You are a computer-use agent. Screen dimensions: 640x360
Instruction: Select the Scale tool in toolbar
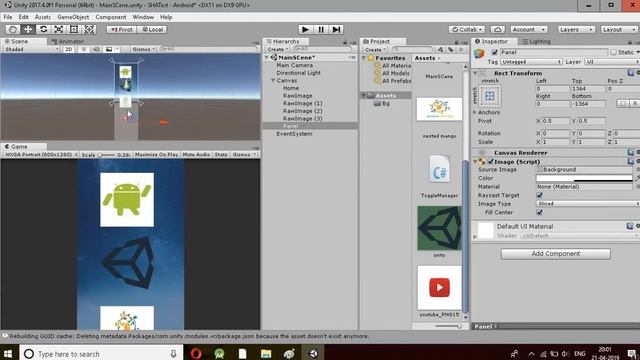click(x=58, y=29)
